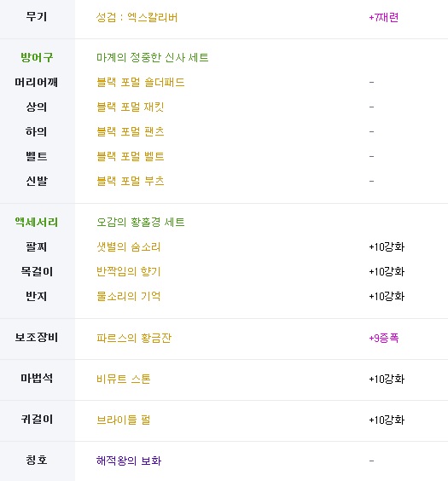Click the 방어구 category header
The width and height of the screenshot is (448, 481).
click(37, 57)
